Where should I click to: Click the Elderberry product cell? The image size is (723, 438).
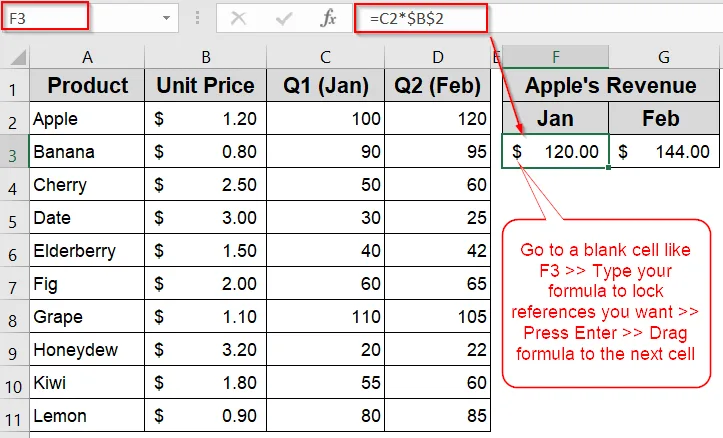point(87,251)
